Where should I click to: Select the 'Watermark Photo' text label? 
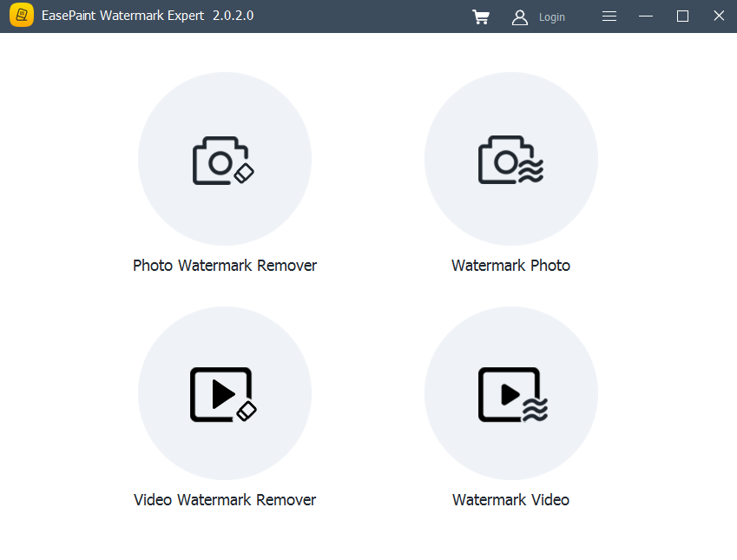(510, 265)
